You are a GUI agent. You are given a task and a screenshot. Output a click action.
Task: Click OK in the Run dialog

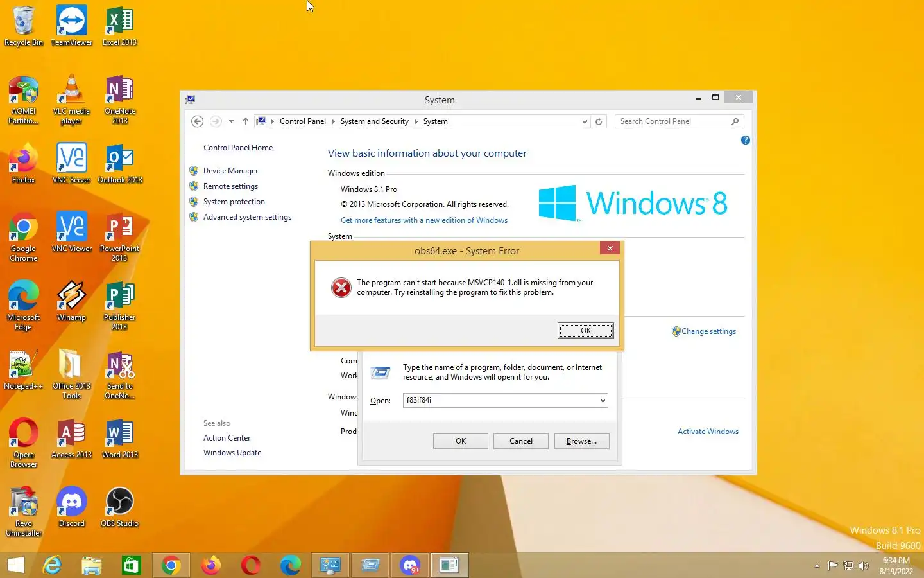461,441
